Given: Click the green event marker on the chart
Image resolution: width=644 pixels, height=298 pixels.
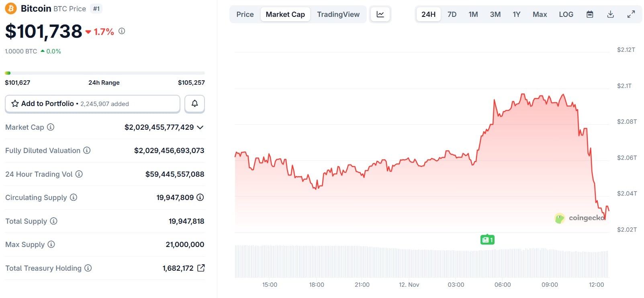Looking at the screenshot, I should (x=487, y=239).
